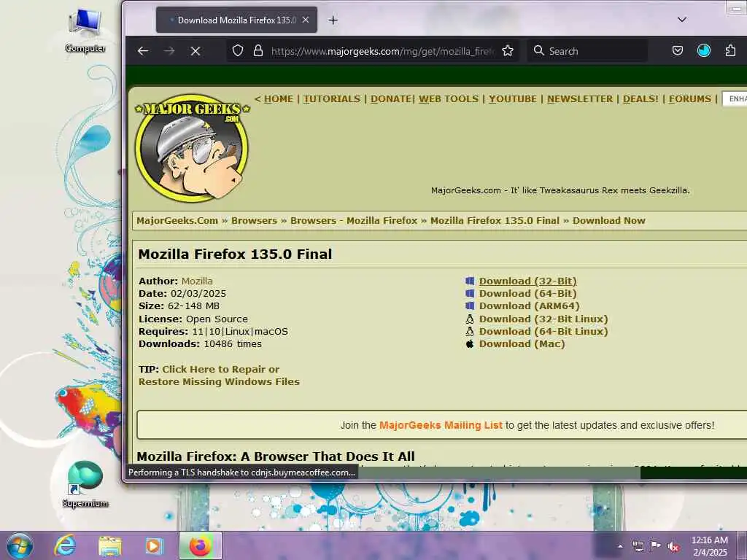Expand the list all tabs chevron
The height and width of the screenshot is (560, 747).
coord(682,20)
